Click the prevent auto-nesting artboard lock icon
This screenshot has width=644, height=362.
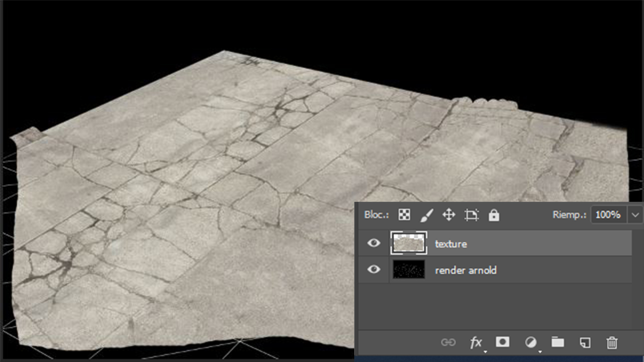click(472, 215)
